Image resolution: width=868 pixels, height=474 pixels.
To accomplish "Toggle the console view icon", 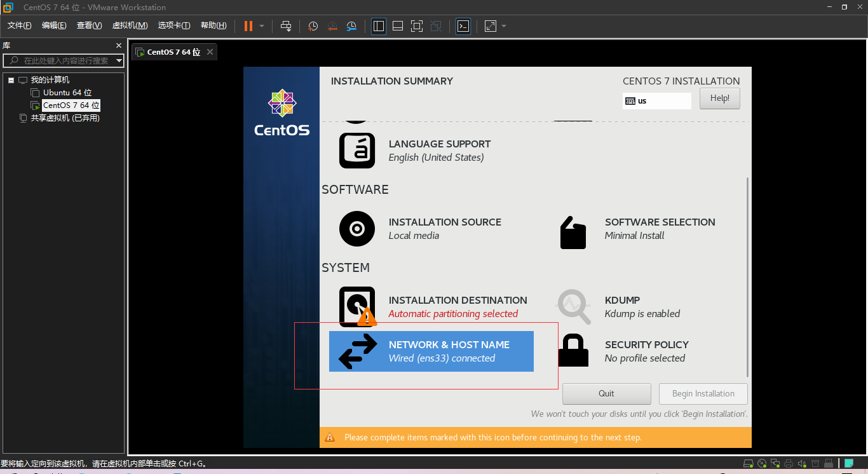I will point(464,26).
